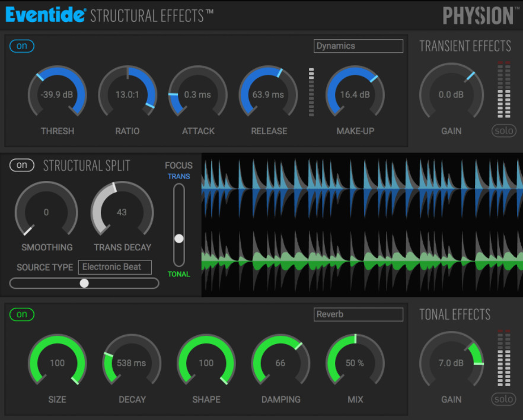Click the STRUCTURAL SPLIT heading
This screenshot has width=523, height=420.
[x=87, y=166]
